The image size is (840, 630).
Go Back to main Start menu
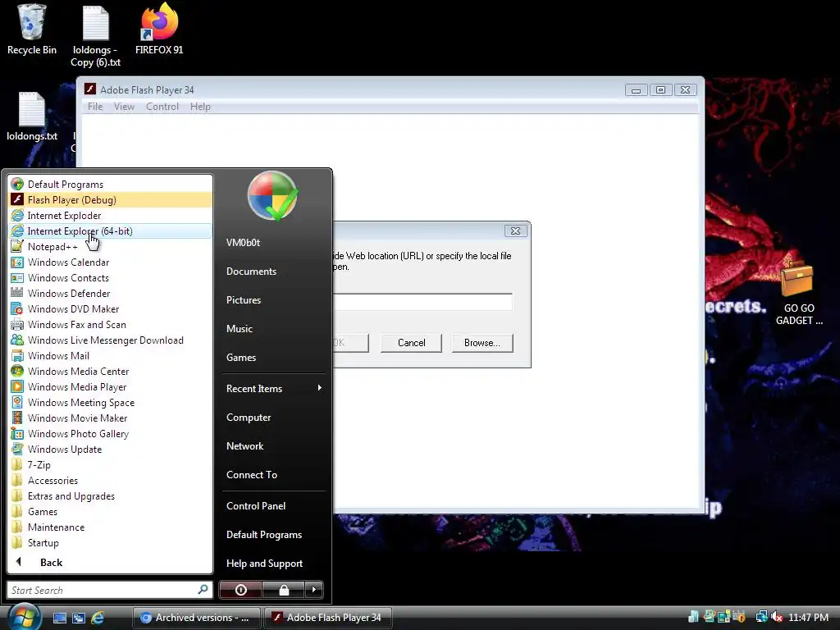tap(111, 562)
